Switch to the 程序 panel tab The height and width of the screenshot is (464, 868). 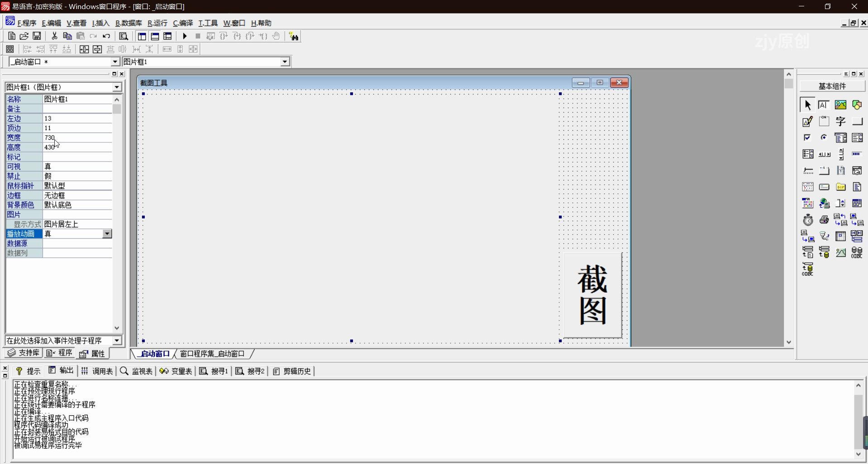pyautogui.click(x=60, y=353)
